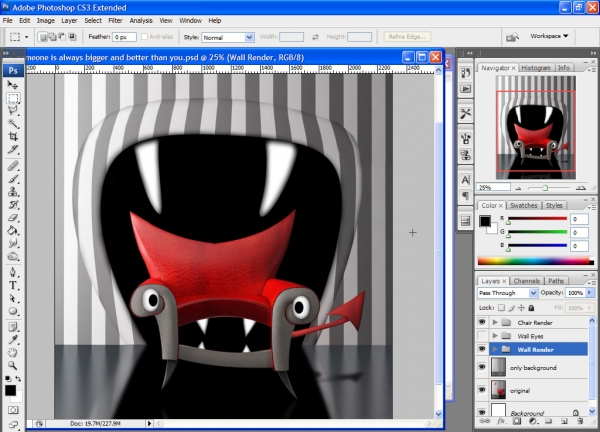Select the Move tool

pyautogui.click(x=13, y=85)
